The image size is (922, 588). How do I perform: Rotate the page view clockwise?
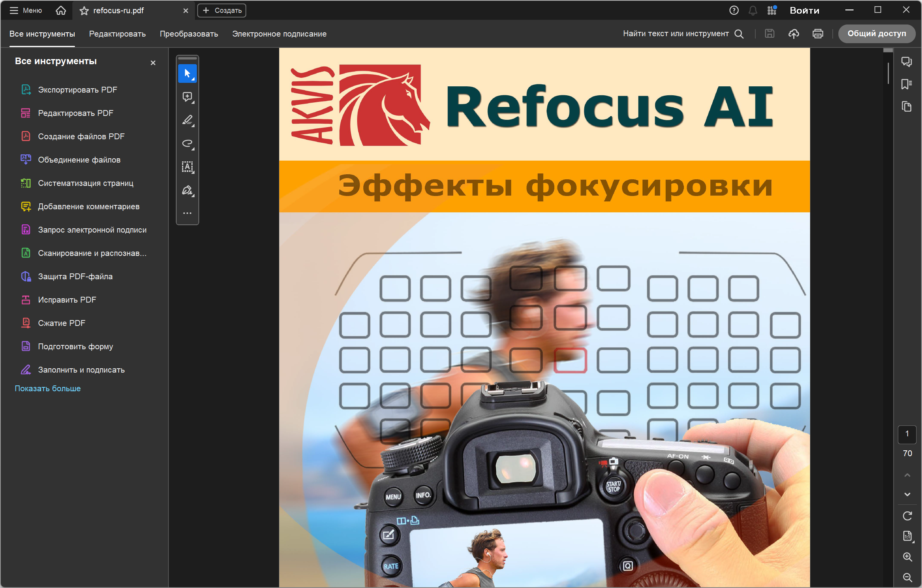pos(907,516)
